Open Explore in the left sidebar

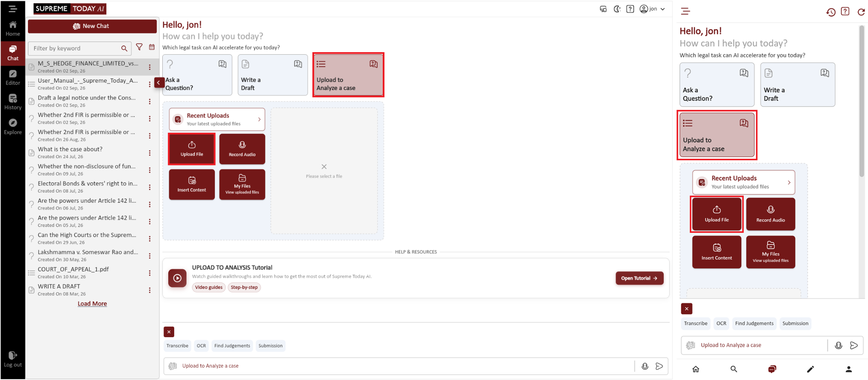[13, 127]
